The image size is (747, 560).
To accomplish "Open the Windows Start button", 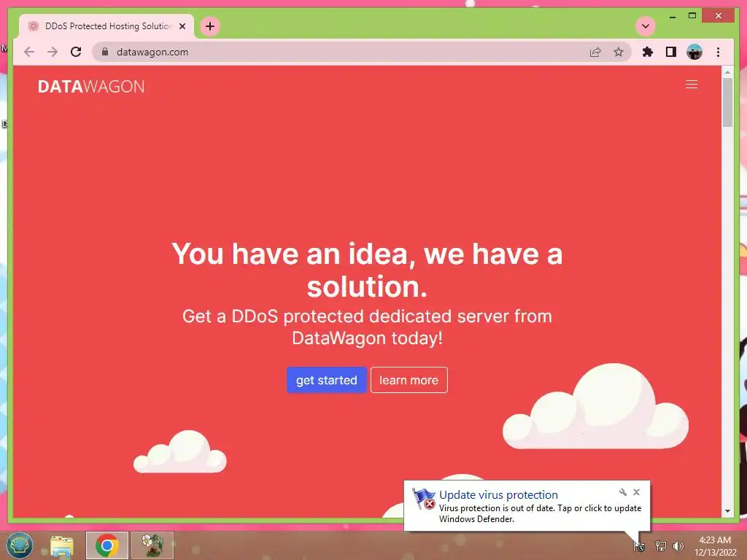I will 20,545.
